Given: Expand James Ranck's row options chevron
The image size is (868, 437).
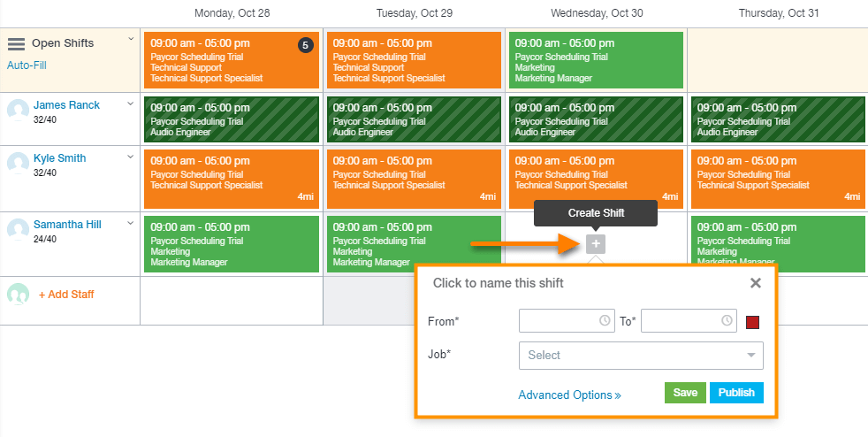Looking at the screenshot, I should [x=131, y=103].
